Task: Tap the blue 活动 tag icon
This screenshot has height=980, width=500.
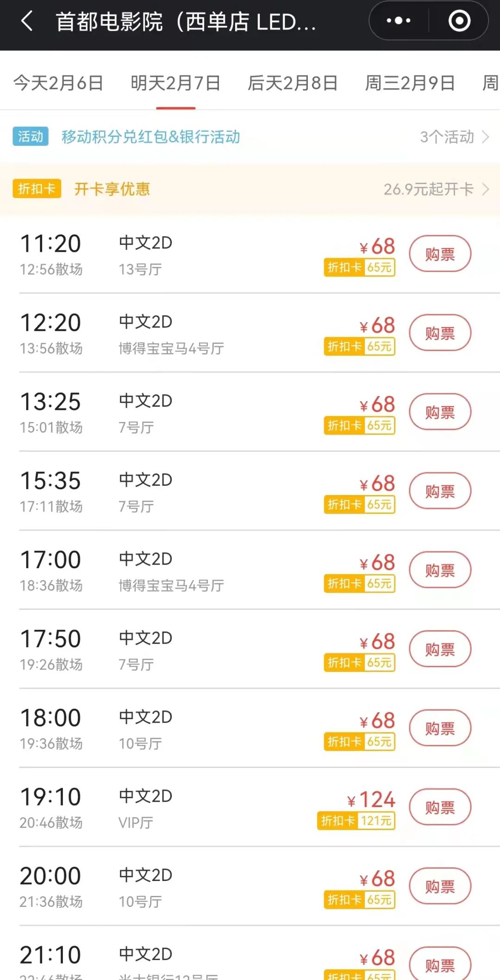Action: click(31, 136)
